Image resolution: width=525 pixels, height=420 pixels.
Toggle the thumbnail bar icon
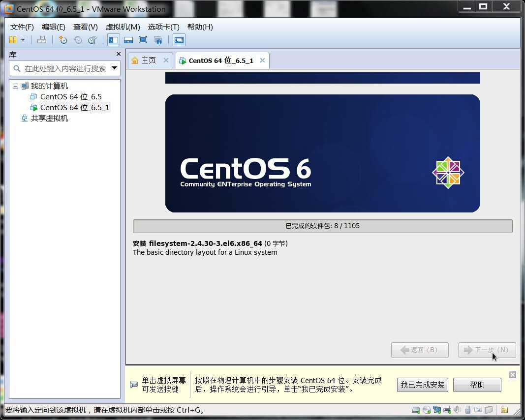[128, 40]
